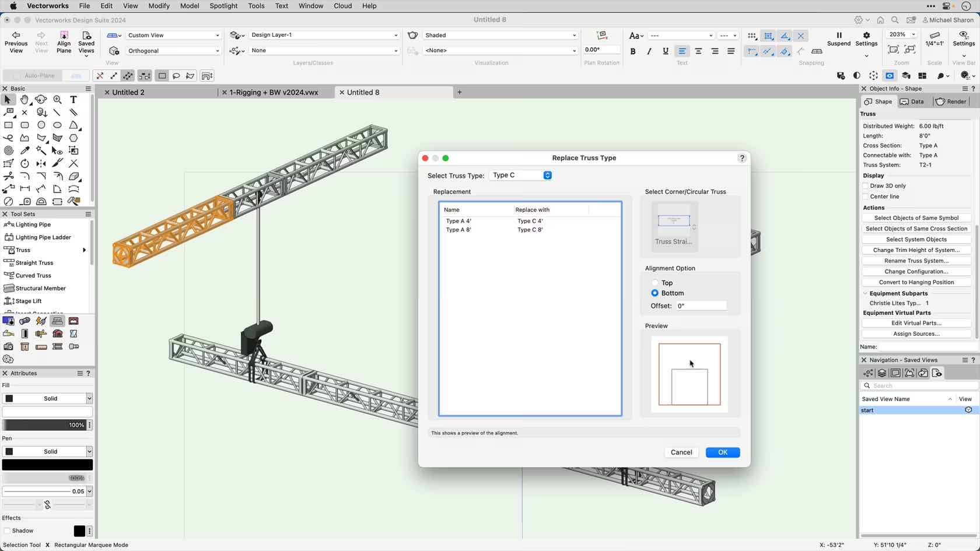
Task: Switch to the Data tab in Object Info
Action: tap(912, 101)
